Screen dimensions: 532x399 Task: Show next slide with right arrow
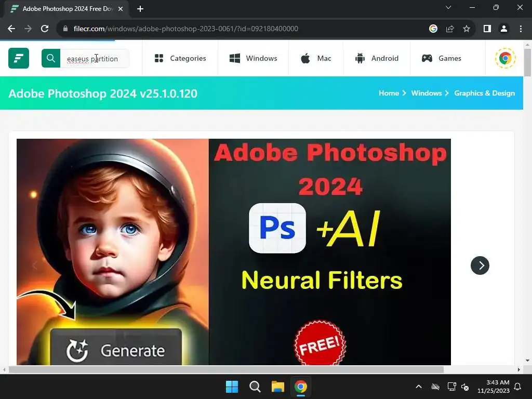click(x=480, y=265)
